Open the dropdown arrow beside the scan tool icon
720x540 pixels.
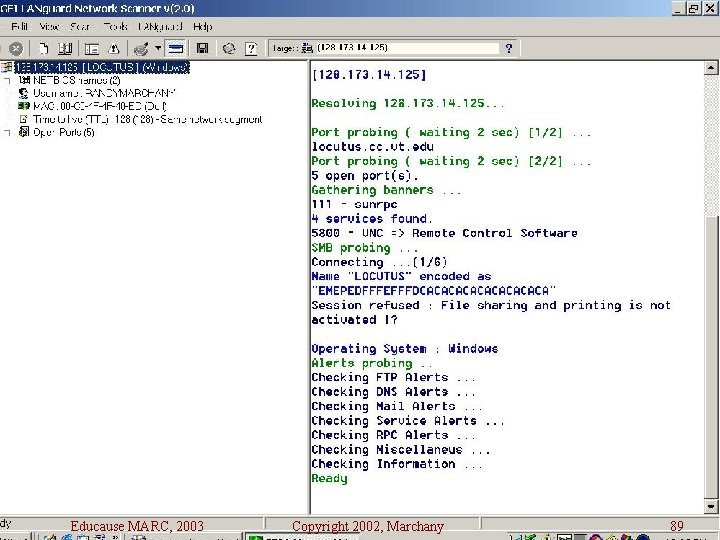pos(158,48)
